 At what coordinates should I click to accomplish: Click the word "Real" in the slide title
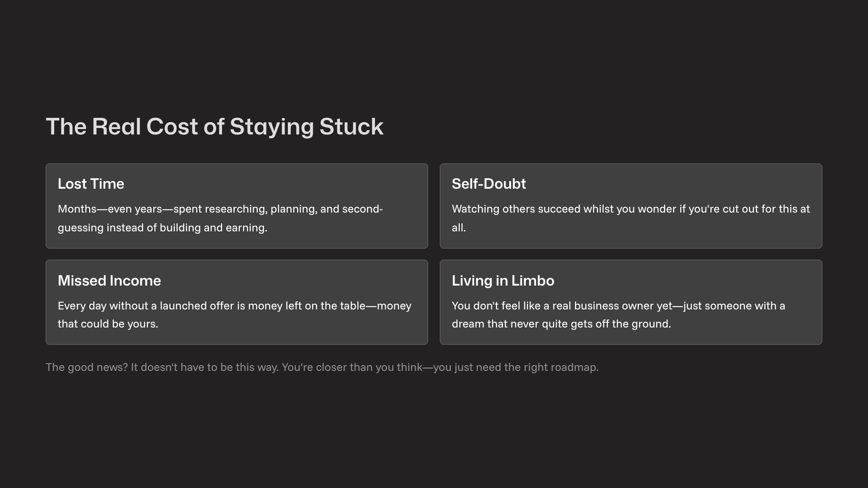(x=116, y=127)
